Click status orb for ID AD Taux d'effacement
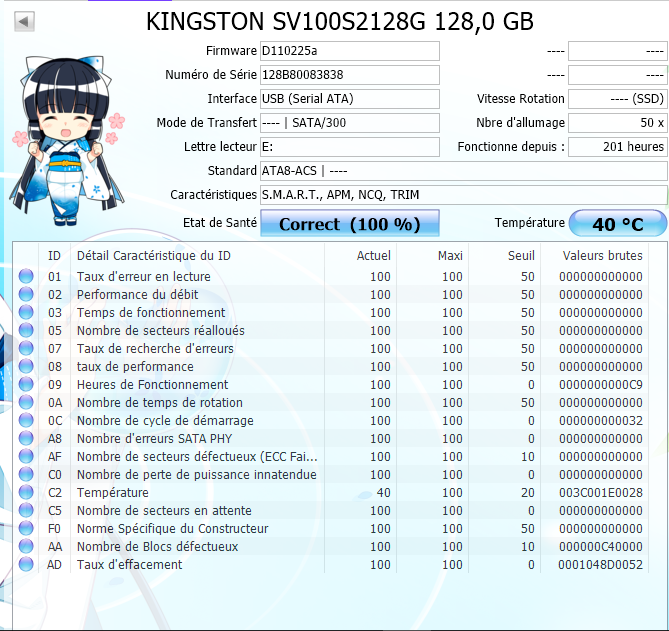Screen dimensions: 669x631 coord(26,564)
